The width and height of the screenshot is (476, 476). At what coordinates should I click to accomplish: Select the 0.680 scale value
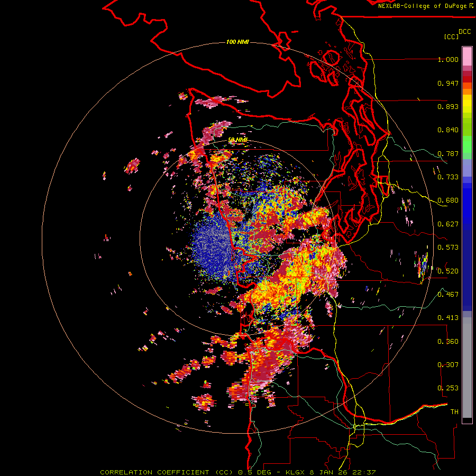448,200
